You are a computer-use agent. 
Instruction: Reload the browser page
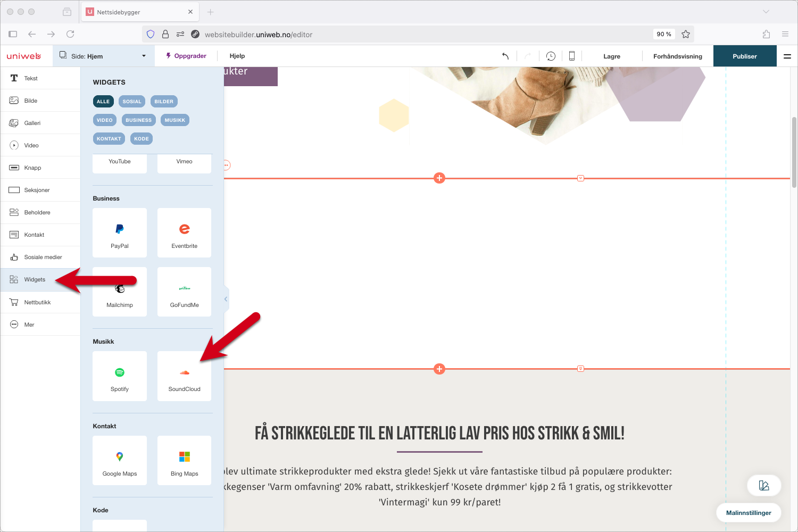click(x=70, y=34)
